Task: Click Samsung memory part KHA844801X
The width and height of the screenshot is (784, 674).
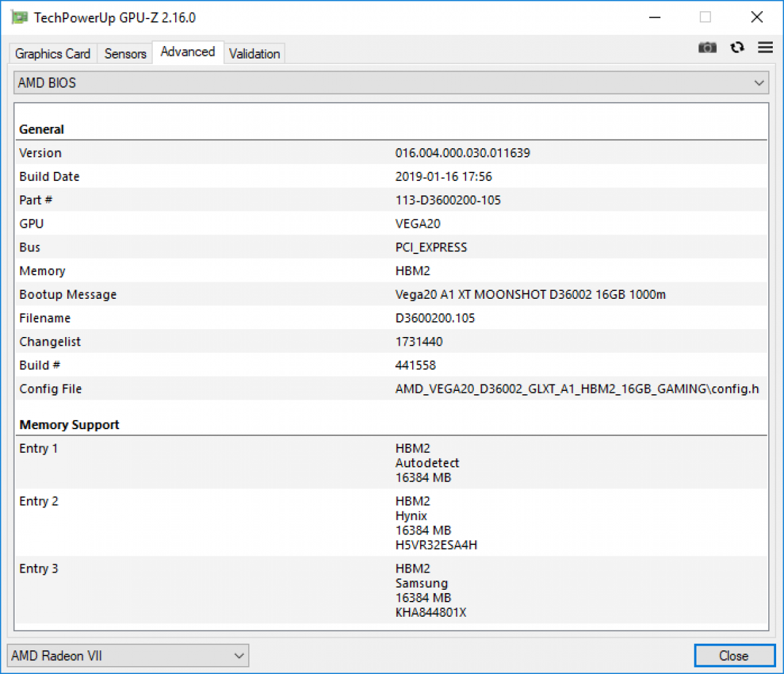Action: 431,613
